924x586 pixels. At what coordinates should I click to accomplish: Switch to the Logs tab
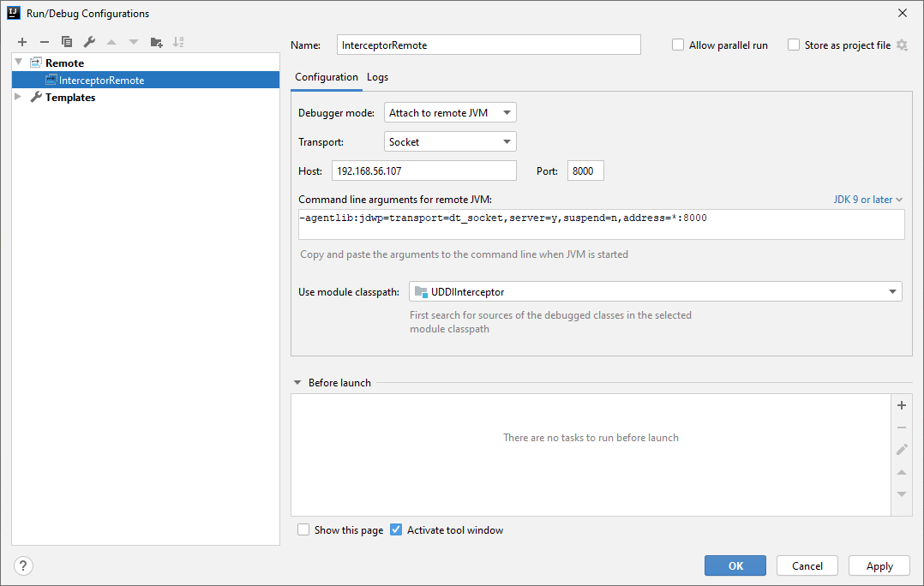[x=377, y=77]
